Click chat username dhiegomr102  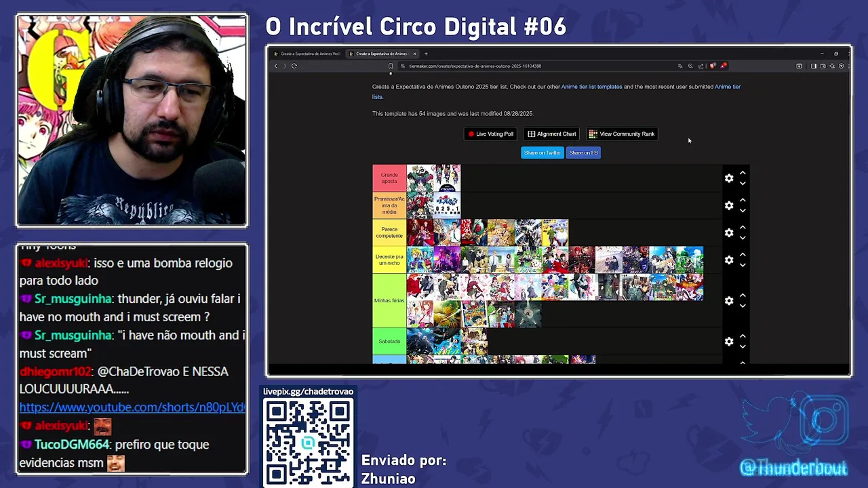(x=55, y=371)
